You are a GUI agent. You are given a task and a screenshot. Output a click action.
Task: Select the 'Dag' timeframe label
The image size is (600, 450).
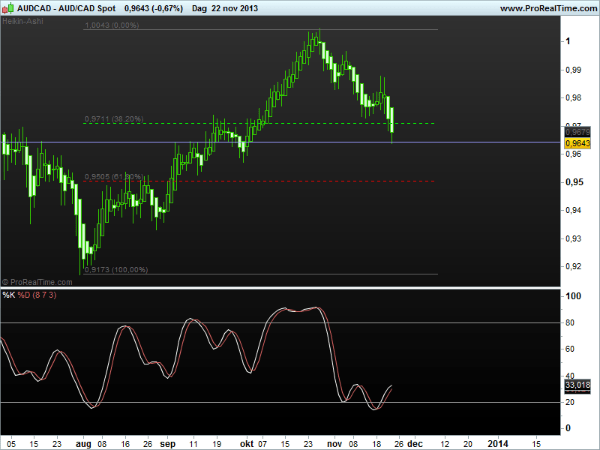(x=199, y=8)
